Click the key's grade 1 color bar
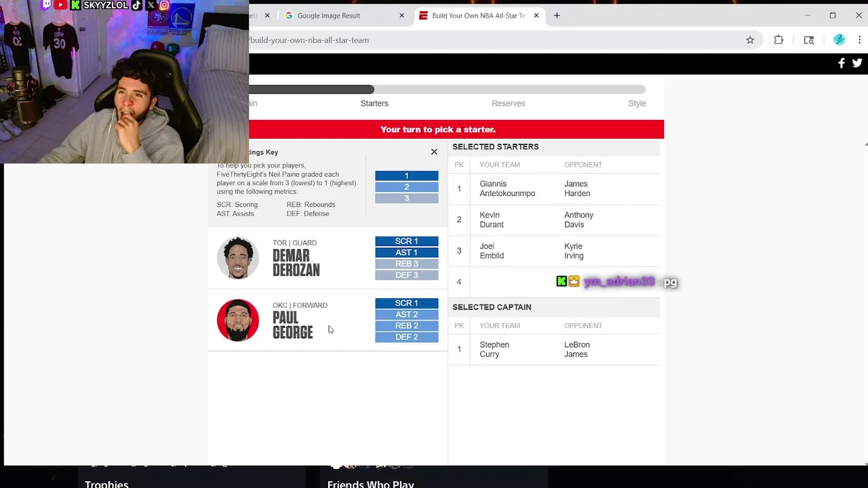The width and height of the screenshot is (868, 488). tap(407, 176)
